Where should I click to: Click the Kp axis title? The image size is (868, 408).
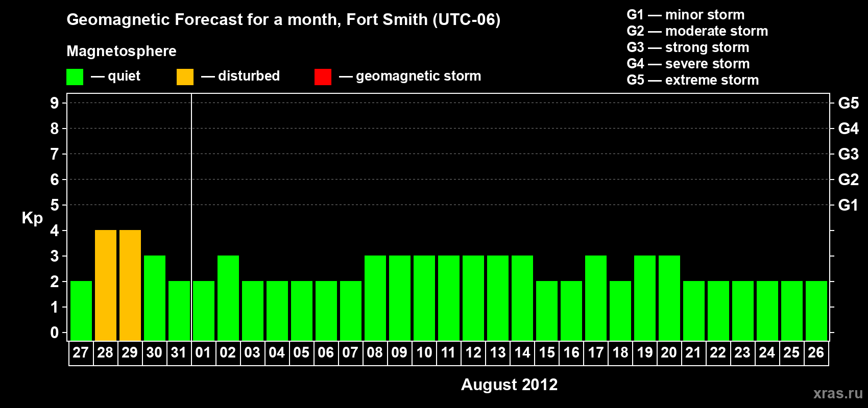(32, 218)
